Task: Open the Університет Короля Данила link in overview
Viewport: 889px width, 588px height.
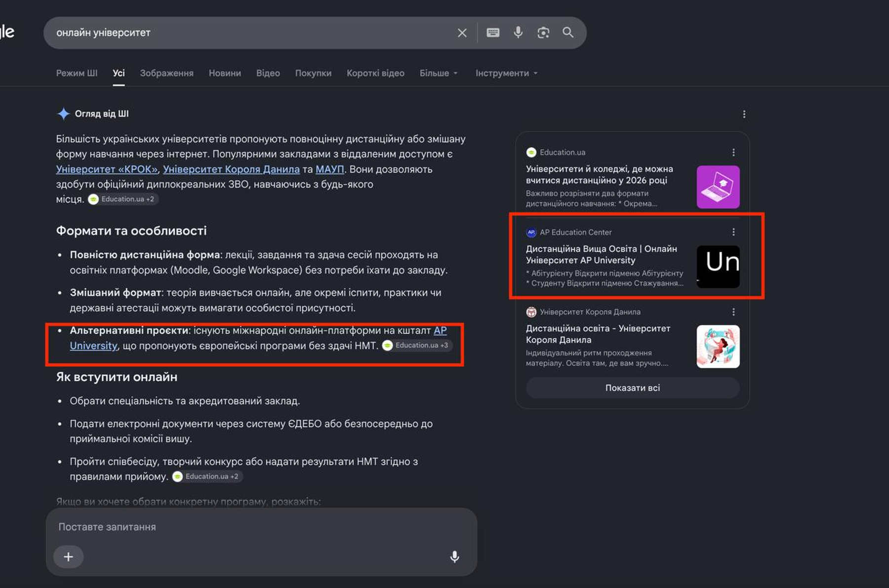Action: [231, 169]
